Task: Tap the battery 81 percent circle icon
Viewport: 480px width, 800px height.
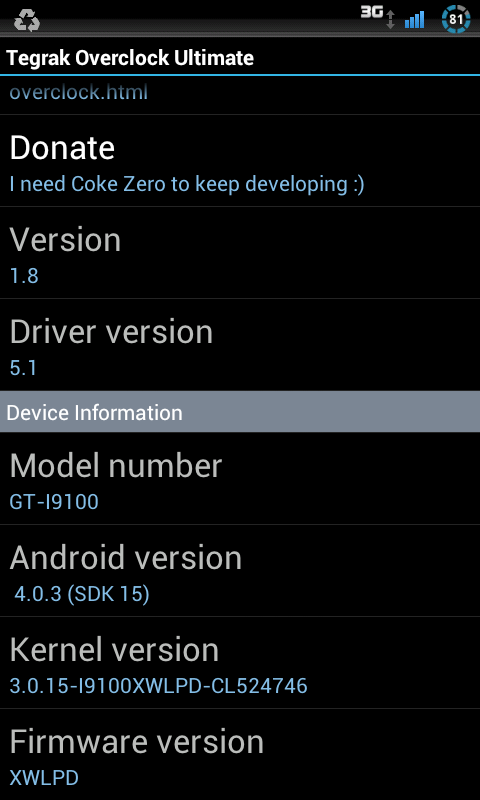Action: [456, 19]
